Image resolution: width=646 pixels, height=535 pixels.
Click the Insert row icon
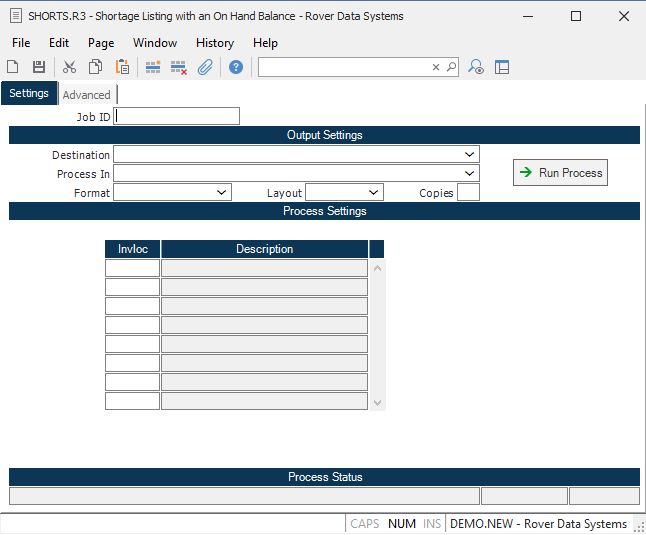pos(153,67)
